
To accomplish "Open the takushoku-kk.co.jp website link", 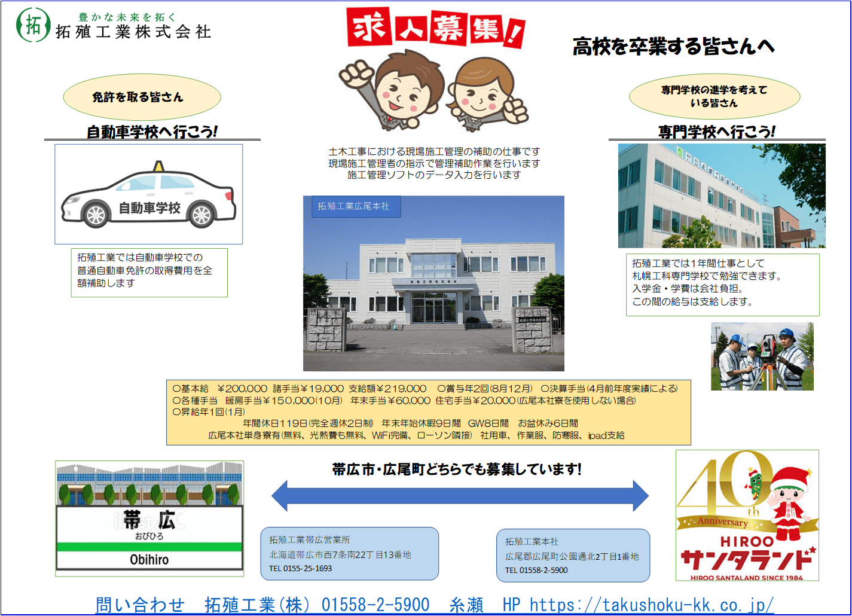I will 651,605.
